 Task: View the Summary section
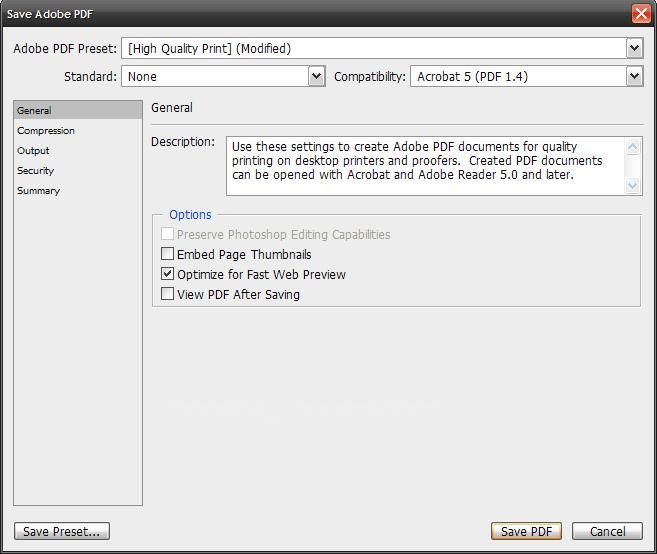[x=39, y=191]
